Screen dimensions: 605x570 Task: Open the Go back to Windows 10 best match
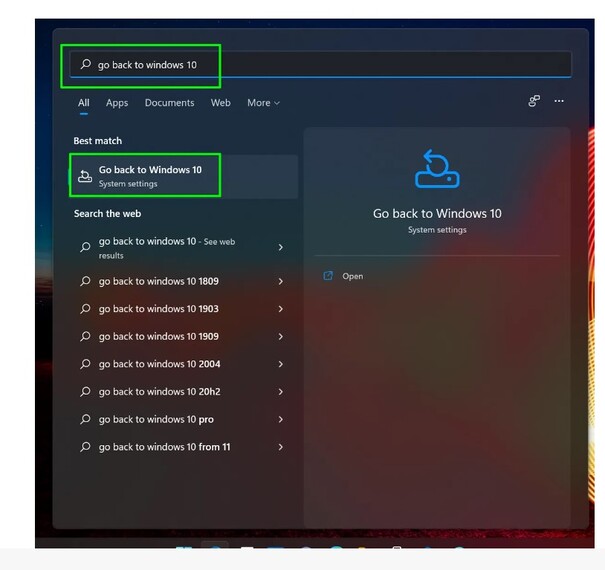pos(184,176)
